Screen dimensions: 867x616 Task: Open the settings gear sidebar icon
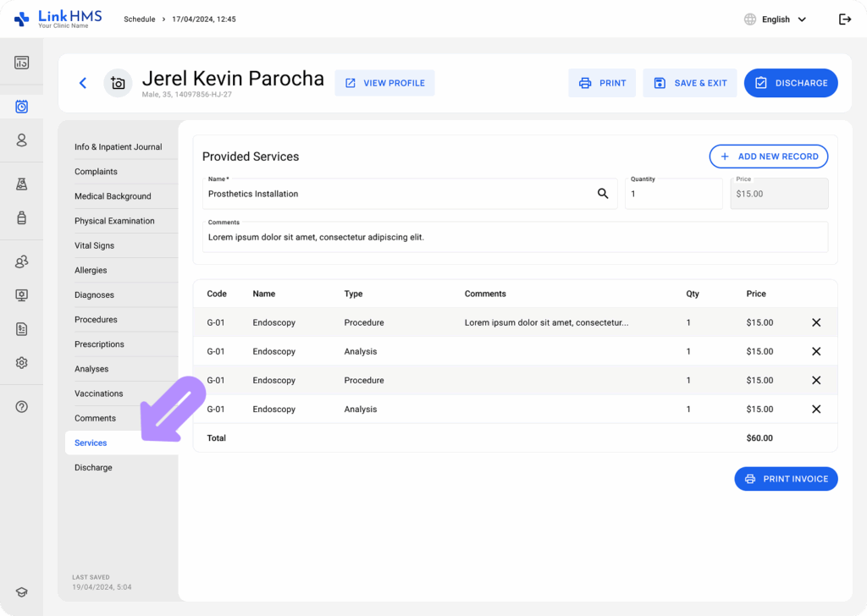21,362
